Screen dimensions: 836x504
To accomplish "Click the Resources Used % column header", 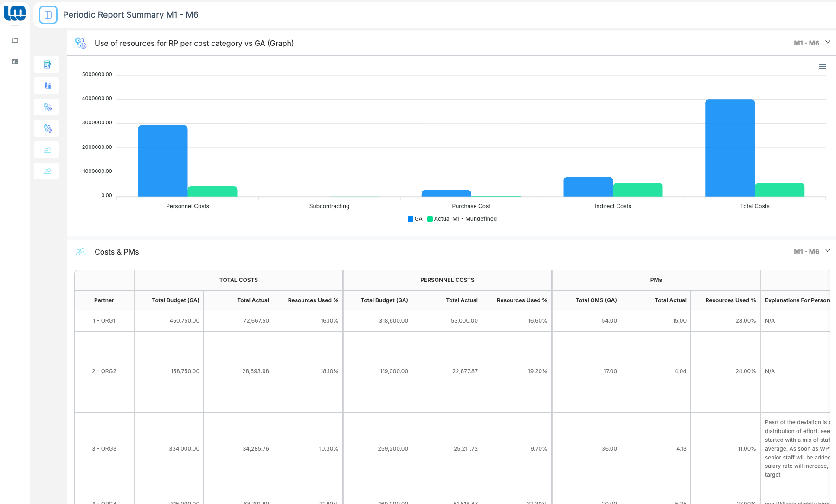I will point(313,300).
